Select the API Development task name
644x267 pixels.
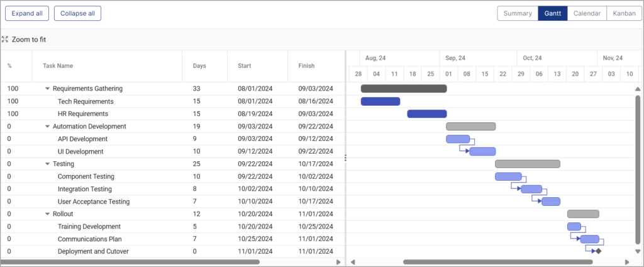(82, 139)
